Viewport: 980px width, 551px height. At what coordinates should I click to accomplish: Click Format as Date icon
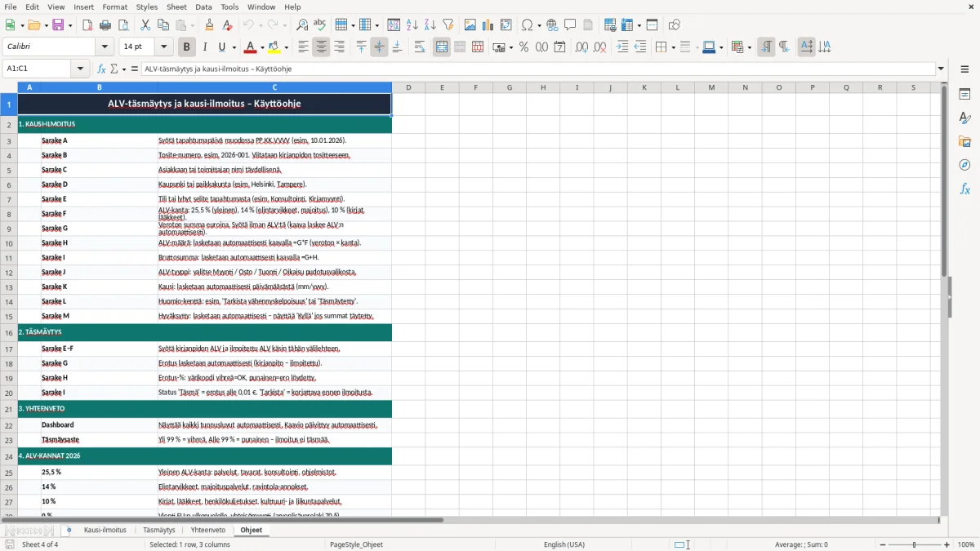(560, 47)
